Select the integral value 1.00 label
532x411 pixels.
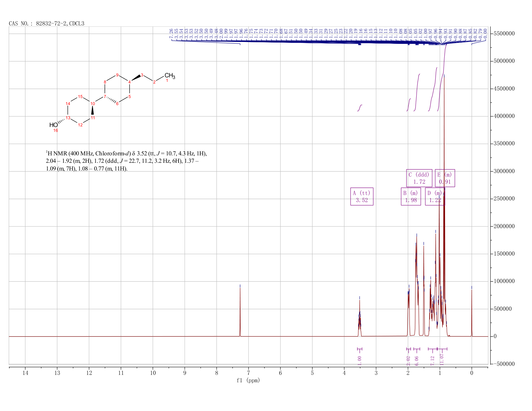point(360,360)
